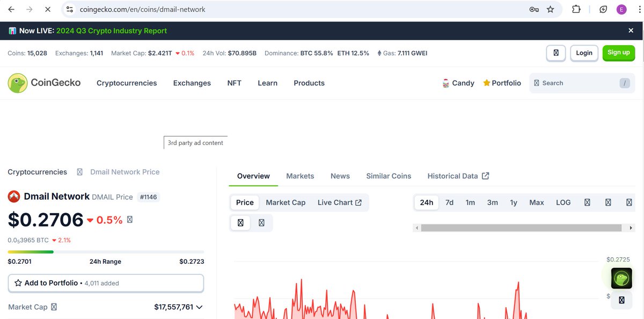Click the info icon beside Market Cap label
This screenshot has width=644, height=319.
(54, 307)
